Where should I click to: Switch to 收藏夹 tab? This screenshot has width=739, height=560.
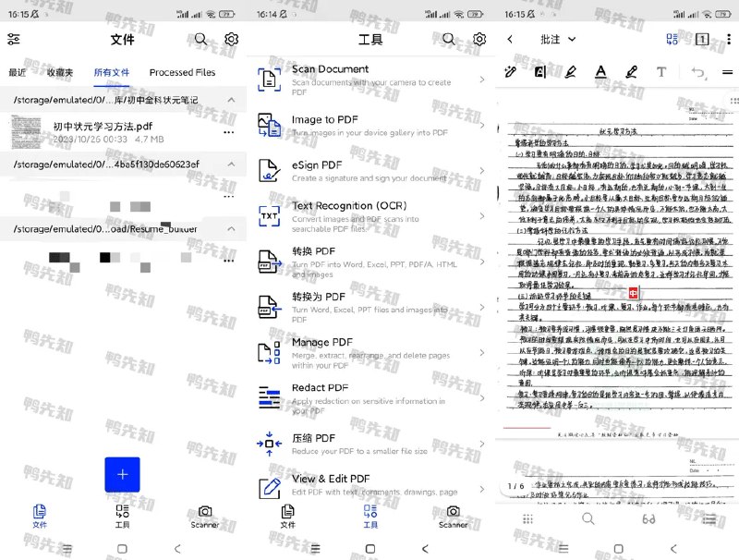[60, 73]
